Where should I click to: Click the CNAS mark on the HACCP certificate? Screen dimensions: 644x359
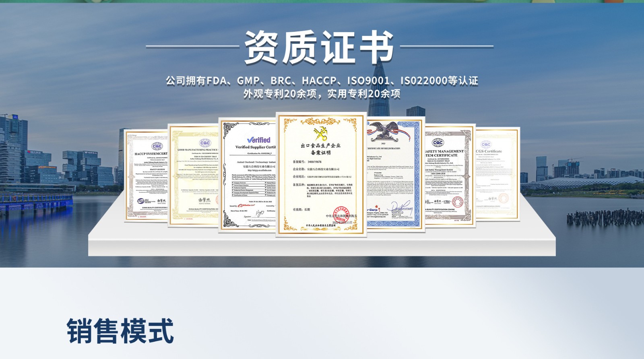click(x=142, y=201)
